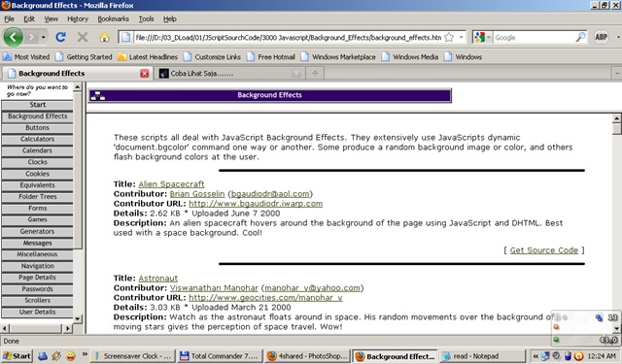Screen dimensions: 622x364
Task: Click the Start sidebar button
Action: click(37, 105)
